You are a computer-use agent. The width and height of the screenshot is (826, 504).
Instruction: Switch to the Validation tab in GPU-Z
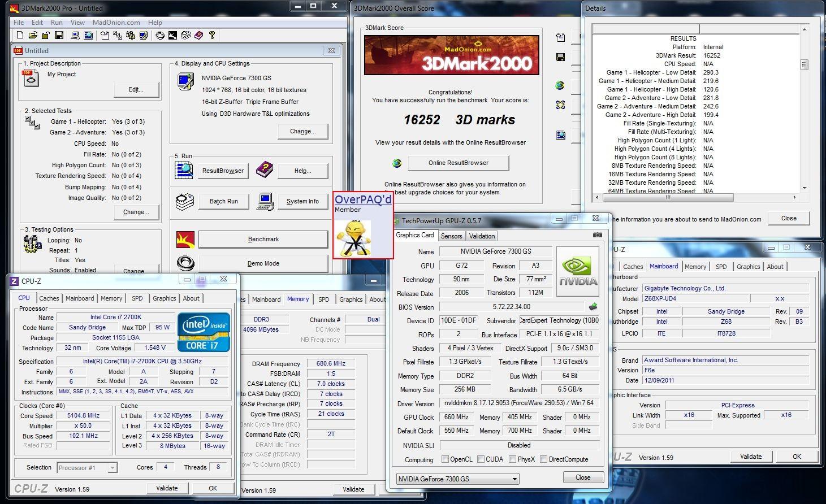click(482, 236)
